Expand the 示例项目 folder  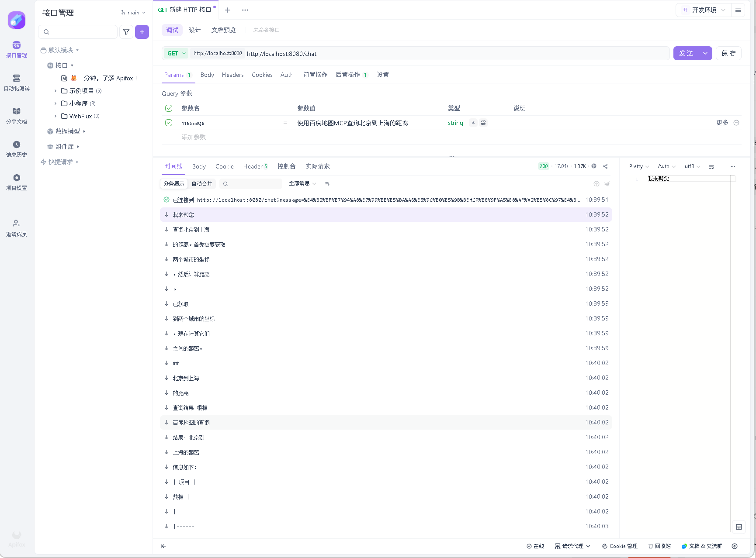pos(55,91)
